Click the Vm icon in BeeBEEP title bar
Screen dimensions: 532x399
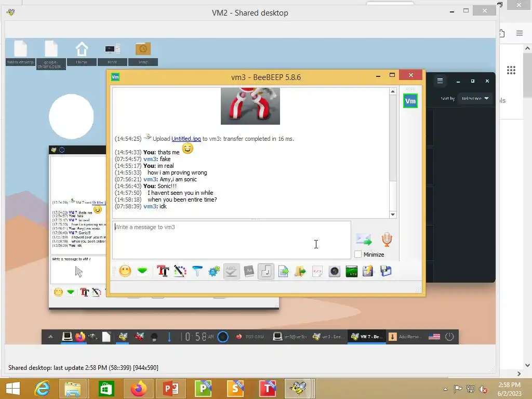(x=115, y=77)
